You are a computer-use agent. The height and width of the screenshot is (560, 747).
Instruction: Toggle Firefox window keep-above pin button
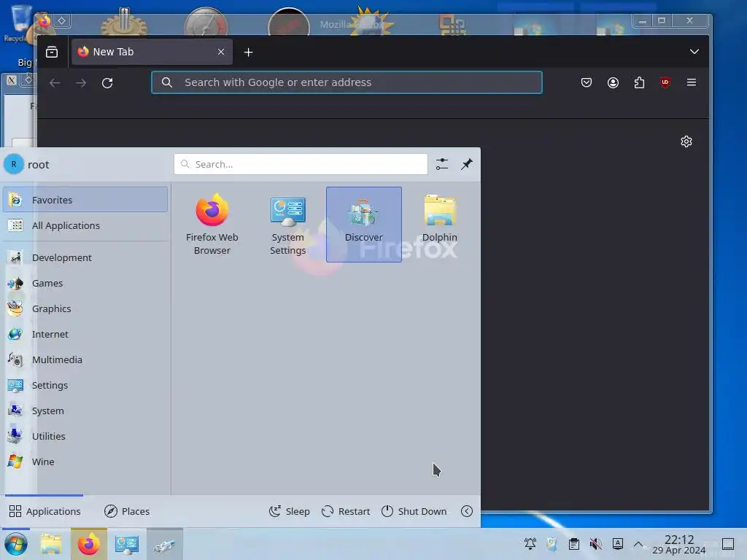point(62,20)
